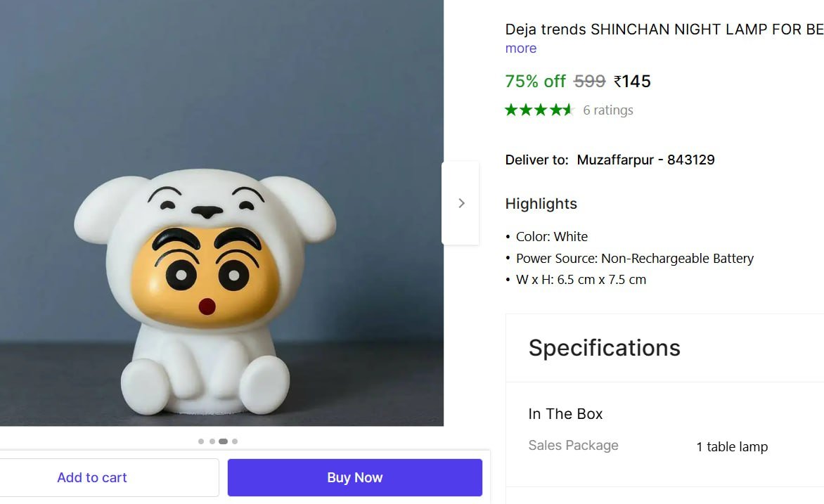Viewport: 824px width, 504px height.
Task: Click the green star rating icons
Action: click(x=539, y=110)
